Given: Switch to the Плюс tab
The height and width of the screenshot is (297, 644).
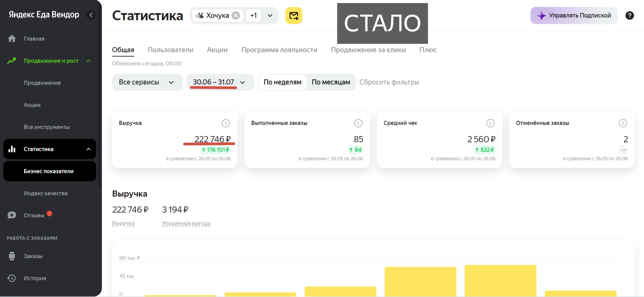Looking at the screenshot, I should [428, 50].
